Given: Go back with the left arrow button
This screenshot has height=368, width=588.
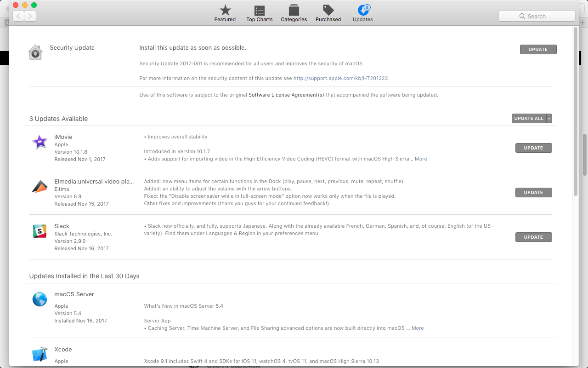Looking at the screenshot, I should point(18,16).
